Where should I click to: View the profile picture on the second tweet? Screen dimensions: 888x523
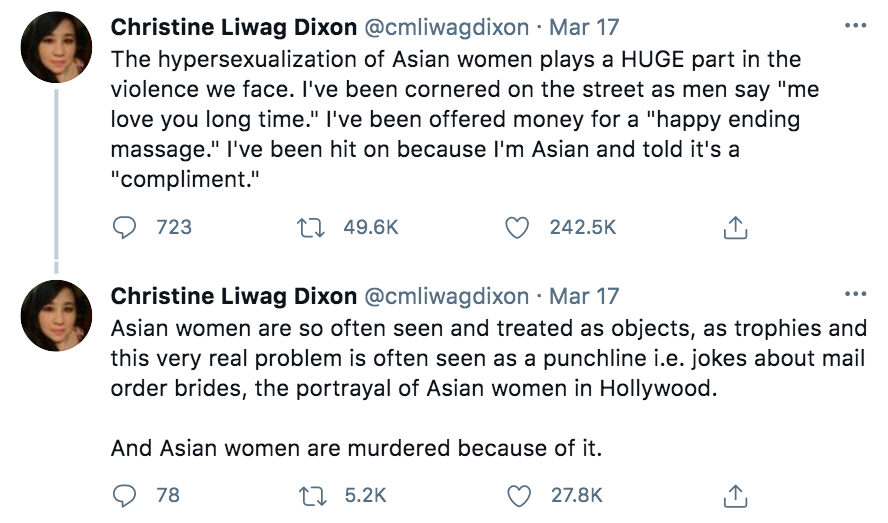[x=57, y=315]
